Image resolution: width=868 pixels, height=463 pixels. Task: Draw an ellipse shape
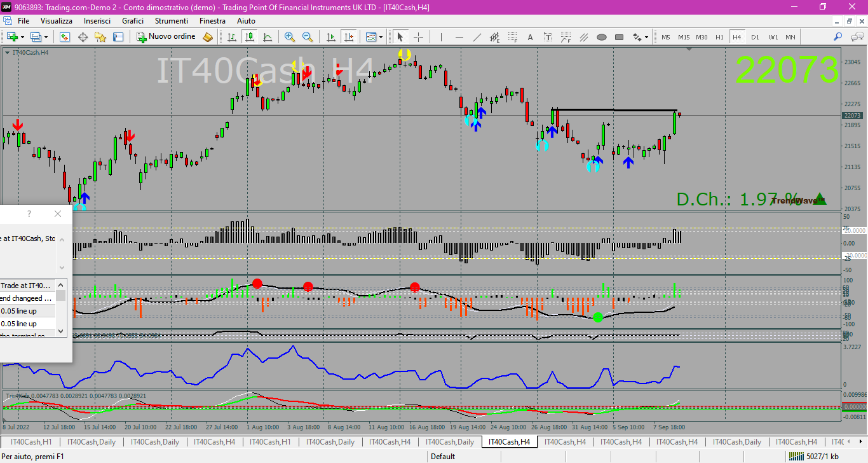(x=601, y=37)
